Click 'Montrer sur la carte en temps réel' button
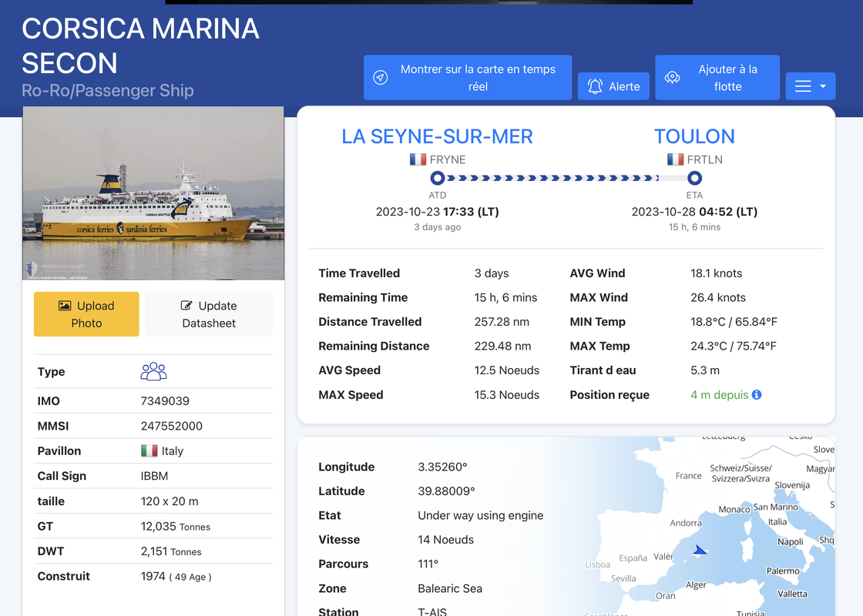 pos(467,78)
